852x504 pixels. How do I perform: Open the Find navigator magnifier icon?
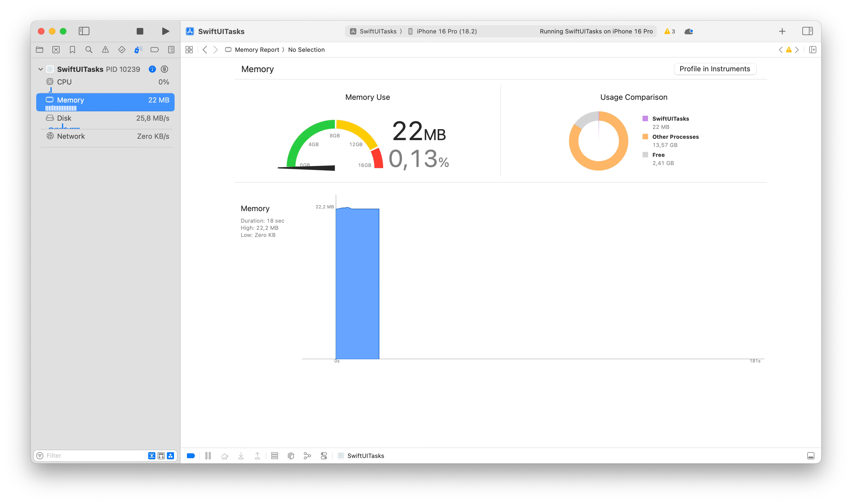(89, 50)
